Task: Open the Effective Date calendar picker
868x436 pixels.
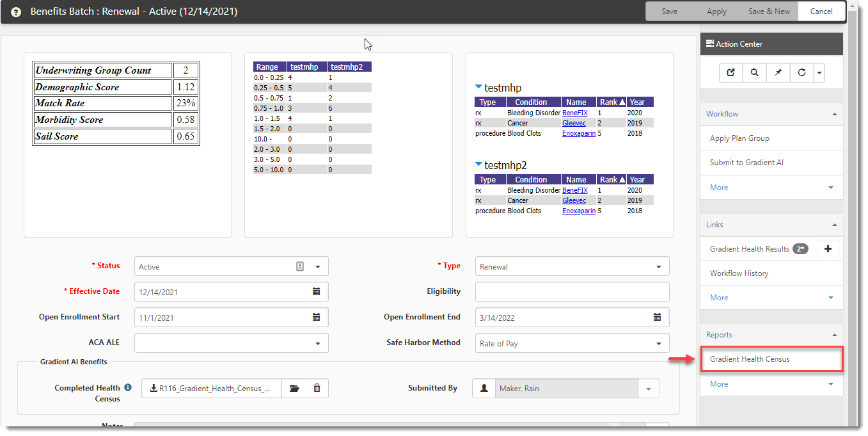Action: tap(316, 292)
